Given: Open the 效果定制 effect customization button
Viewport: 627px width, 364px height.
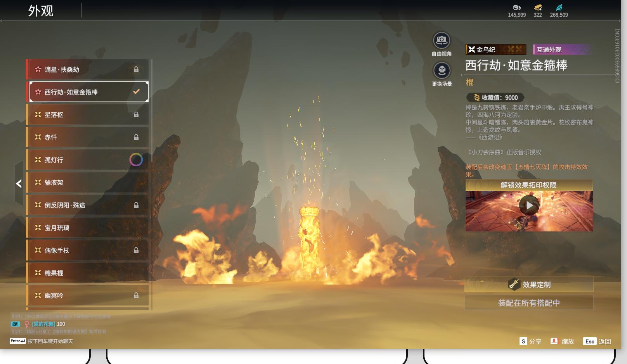Looking at the screenshot, I should point(529,285).
